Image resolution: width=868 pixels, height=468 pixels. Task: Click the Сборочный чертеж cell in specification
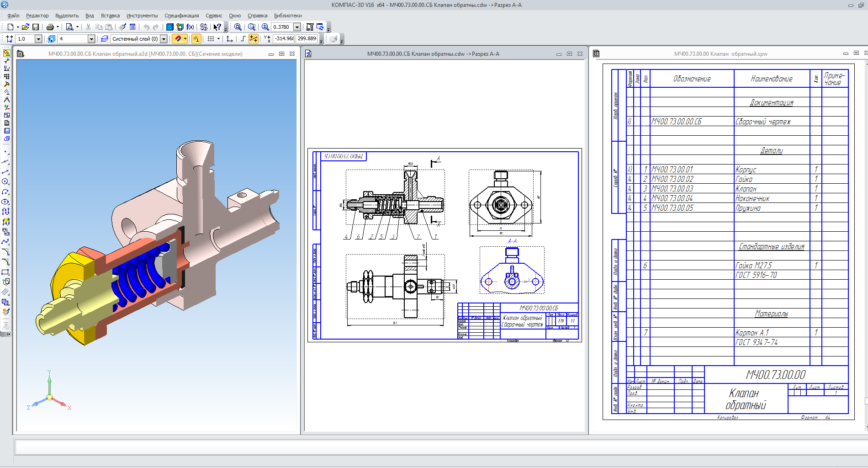tap(763, 122)
